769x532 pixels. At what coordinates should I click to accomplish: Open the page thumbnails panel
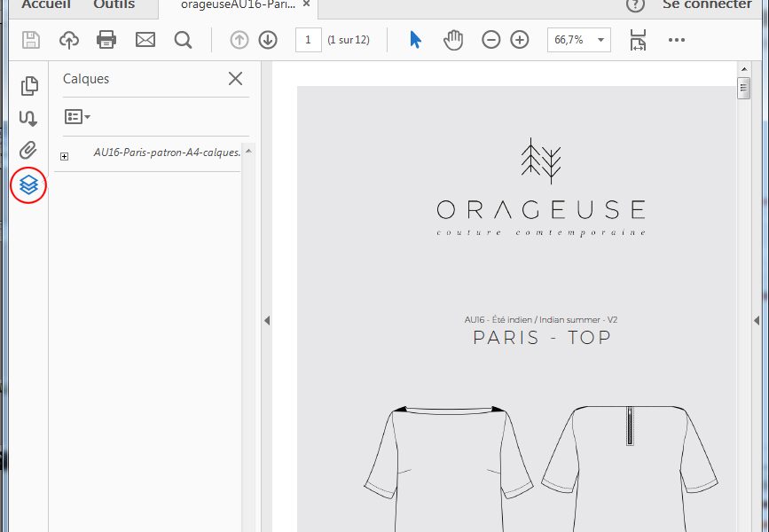pos(29,86)
